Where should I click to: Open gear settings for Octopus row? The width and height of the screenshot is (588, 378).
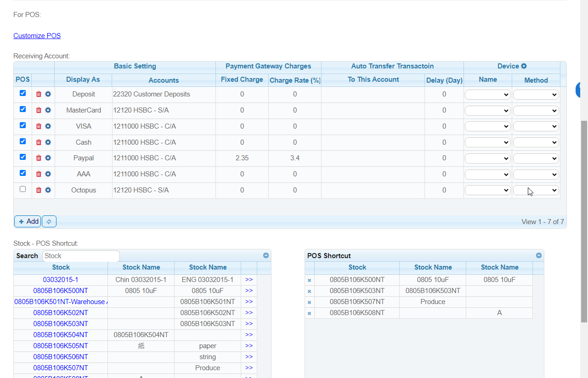(48, 190)
